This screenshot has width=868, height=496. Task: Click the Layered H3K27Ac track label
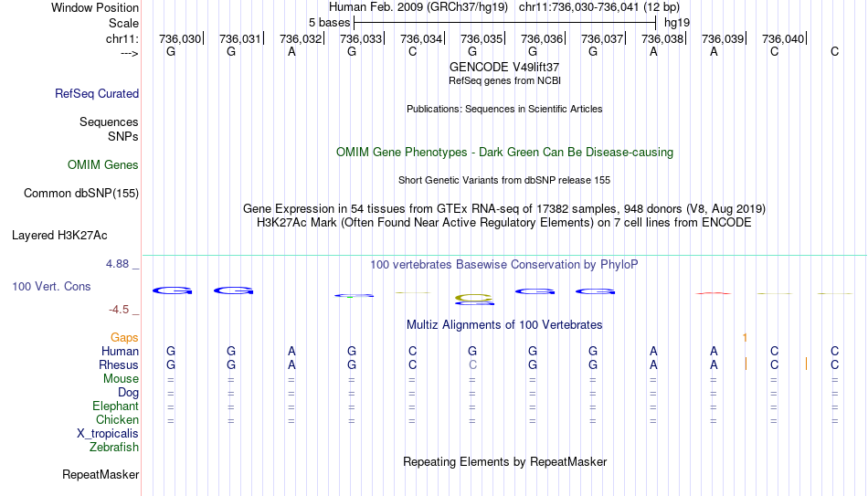(59, 236)
